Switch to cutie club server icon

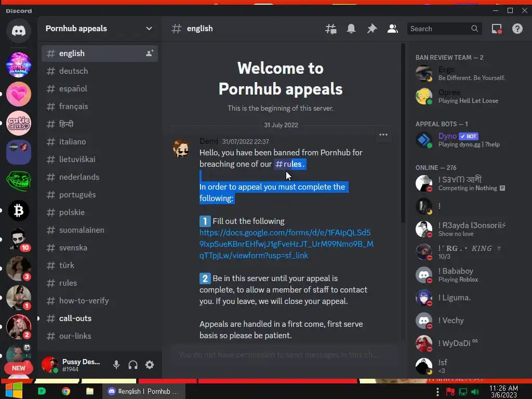[19, 123]
